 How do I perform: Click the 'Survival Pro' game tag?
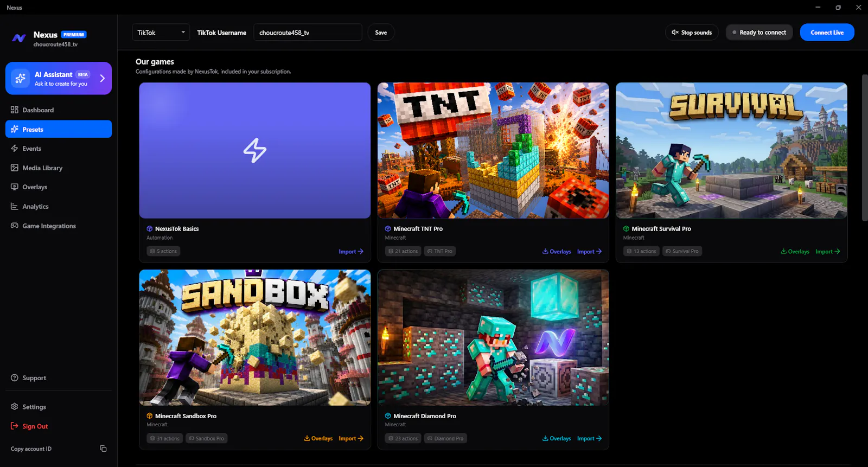(x=682, y=251)
